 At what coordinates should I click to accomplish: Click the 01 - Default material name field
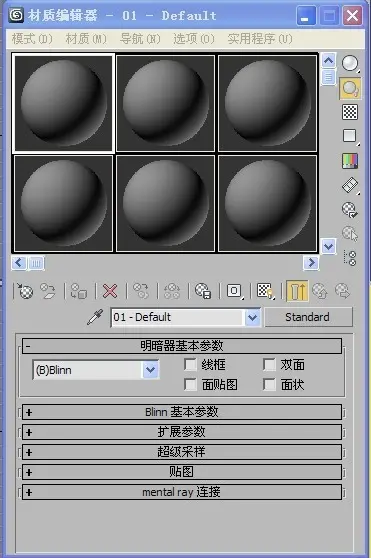(177, 317)
